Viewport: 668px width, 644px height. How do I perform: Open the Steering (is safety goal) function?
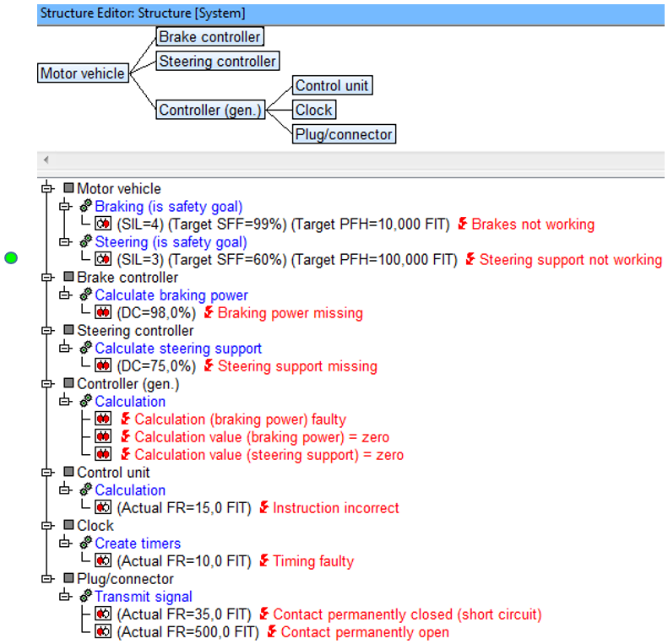coord(171,242)
